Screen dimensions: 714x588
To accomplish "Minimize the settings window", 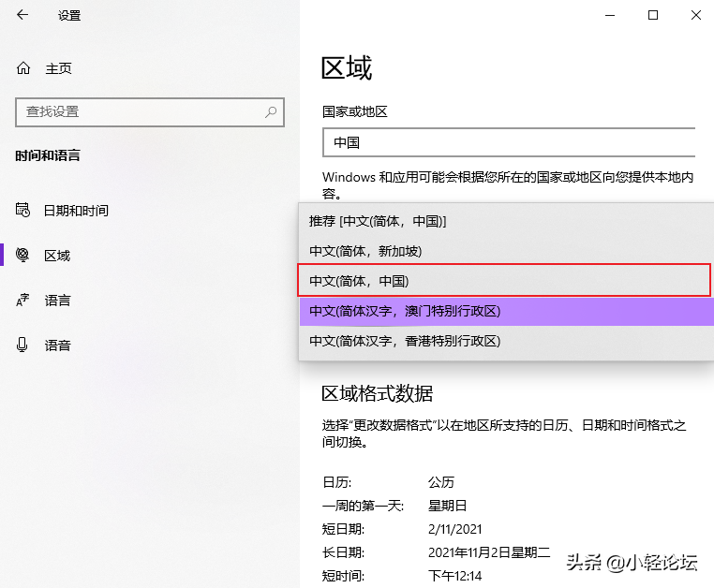I will tap(610, 15).
